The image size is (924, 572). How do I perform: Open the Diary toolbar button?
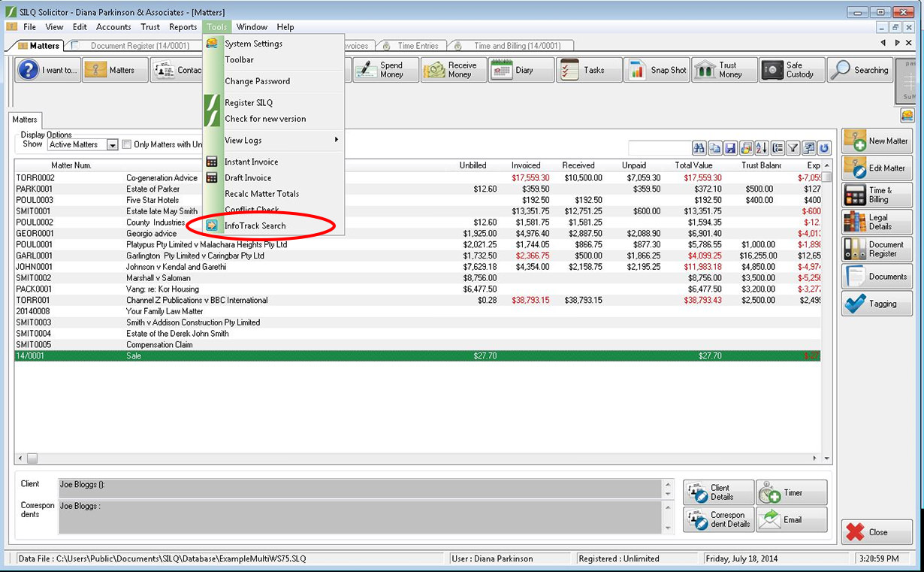521,70
